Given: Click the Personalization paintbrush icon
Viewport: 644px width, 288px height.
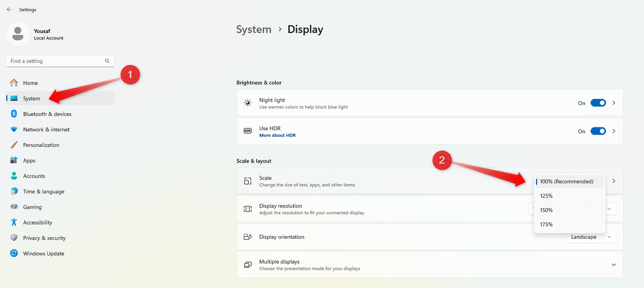Looking at the screenshot, I should pos(14,145).
